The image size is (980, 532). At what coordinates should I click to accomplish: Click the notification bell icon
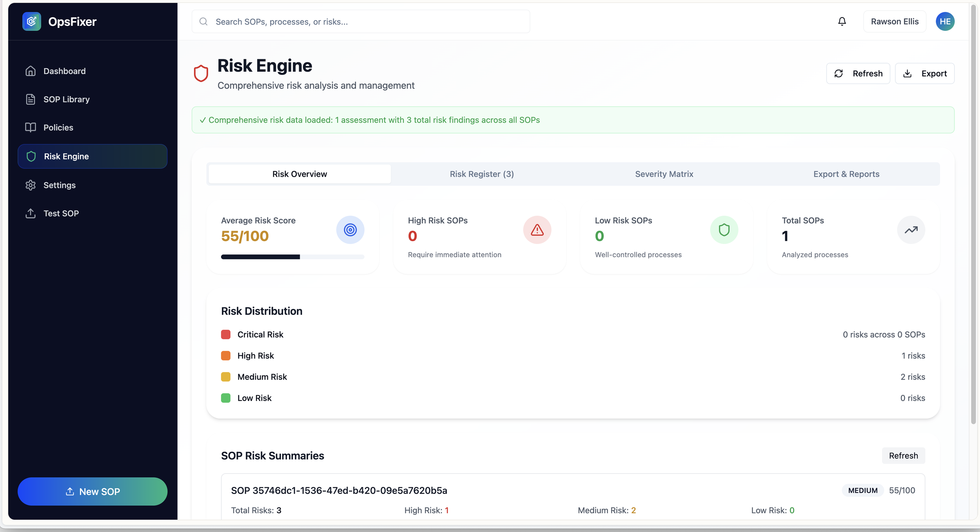click(x=842, y=22)
